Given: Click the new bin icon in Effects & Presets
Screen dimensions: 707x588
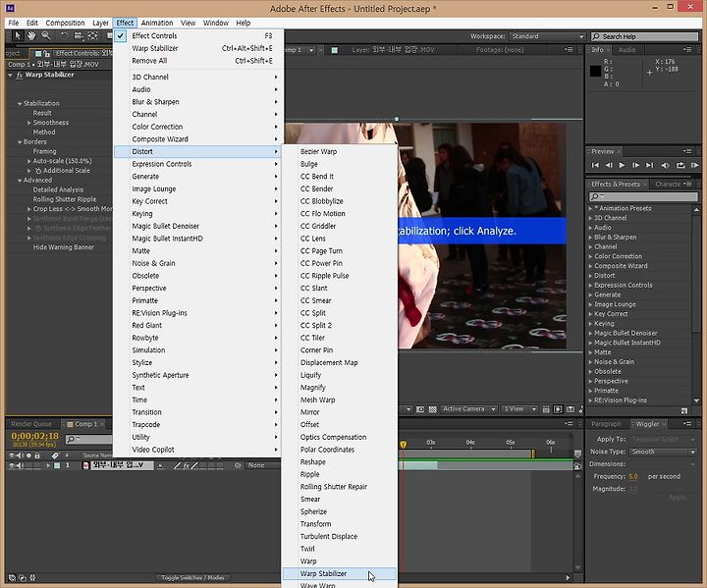Looking at the screenshot, I should point(684,410).
